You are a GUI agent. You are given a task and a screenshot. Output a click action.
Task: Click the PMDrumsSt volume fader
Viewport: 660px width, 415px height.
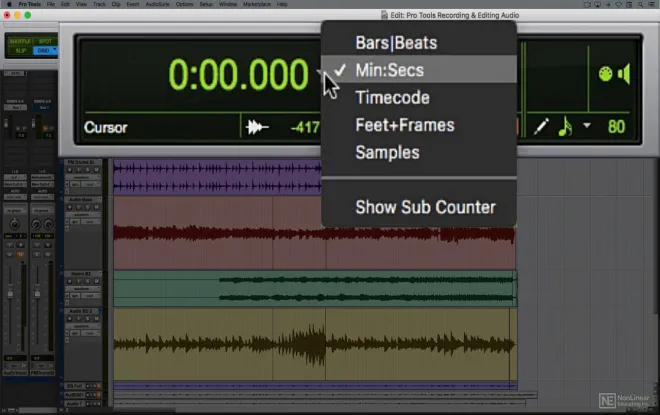(37, 293)
